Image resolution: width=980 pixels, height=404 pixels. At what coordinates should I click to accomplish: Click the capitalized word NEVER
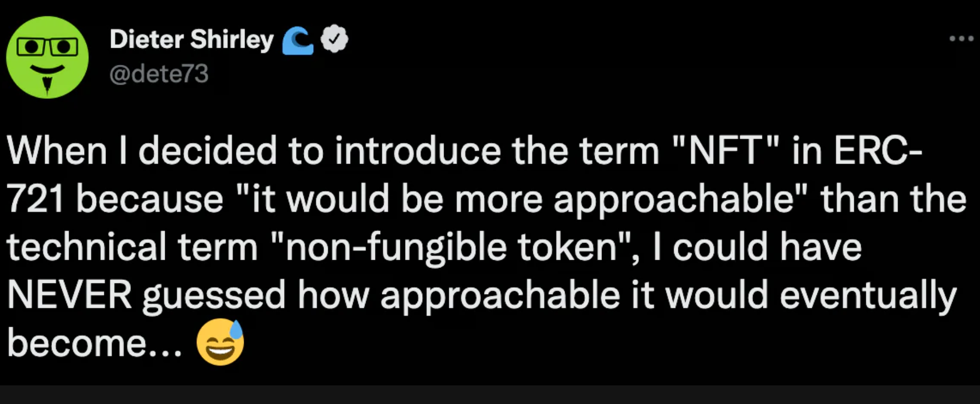coord(70,295)
